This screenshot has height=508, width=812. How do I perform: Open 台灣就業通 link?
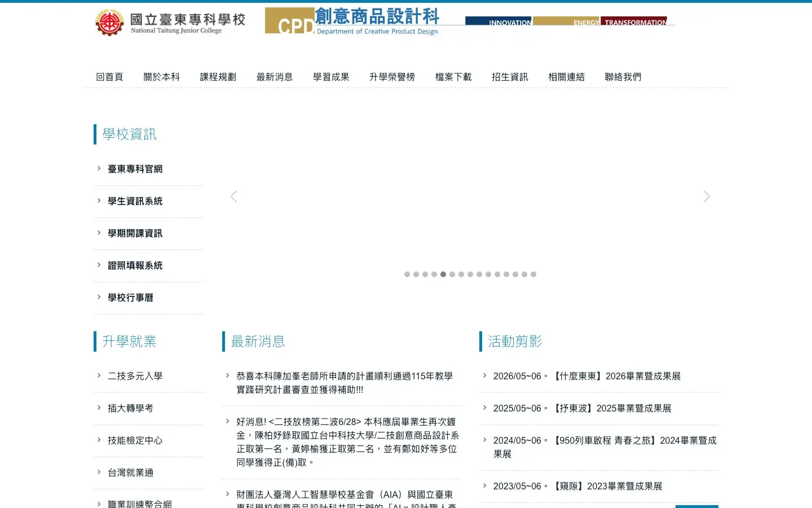pyautogui.click(x=130, y=472)
